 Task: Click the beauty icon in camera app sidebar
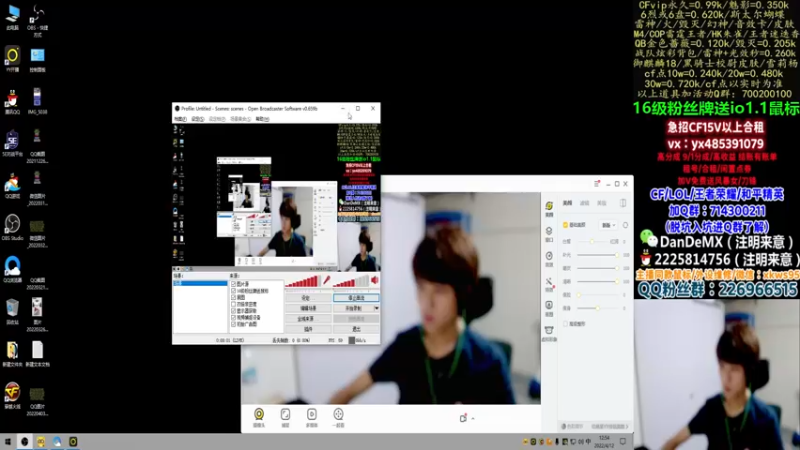click(x=549, y=206)
